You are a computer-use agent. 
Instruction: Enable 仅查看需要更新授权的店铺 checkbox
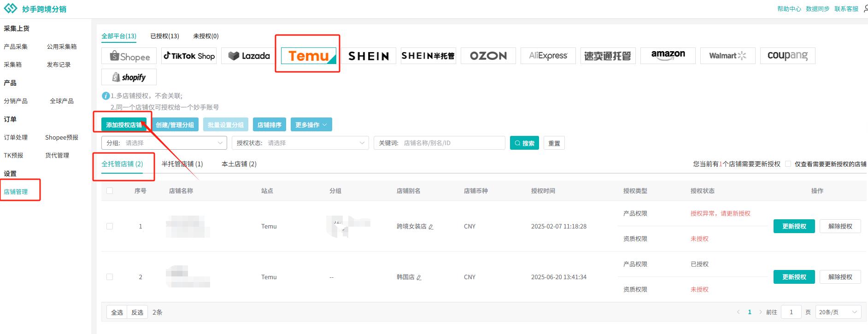788,164
